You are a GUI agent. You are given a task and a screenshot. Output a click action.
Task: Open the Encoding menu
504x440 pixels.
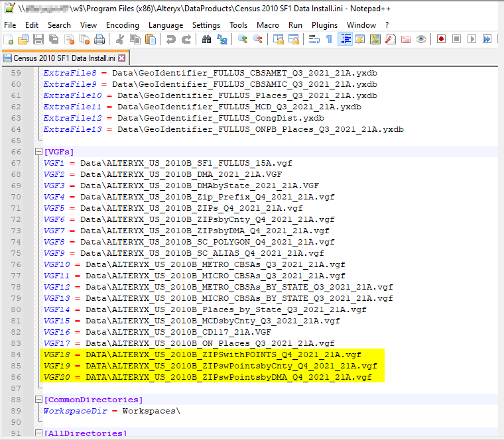[123, 25]
